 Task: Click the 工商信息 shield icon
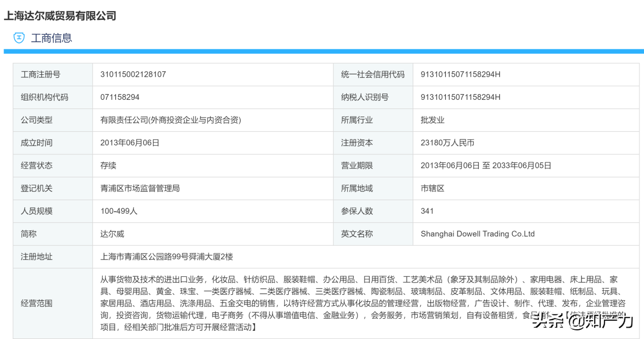[19, 38]
